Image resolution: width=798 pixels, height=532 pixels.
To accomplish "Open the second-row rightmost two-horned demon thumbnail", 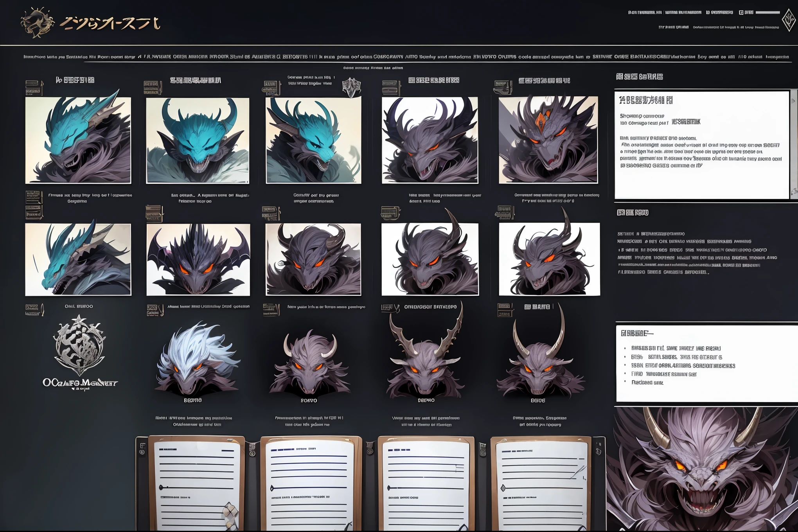I will point(549,259).
